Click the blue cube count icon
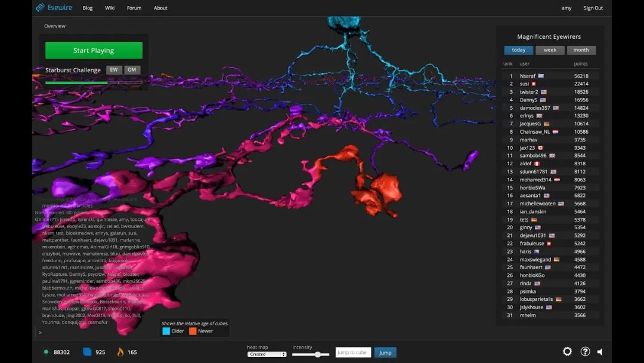Image resolution: width=644 pixels, height=363 pixels. tap(87, 352)
